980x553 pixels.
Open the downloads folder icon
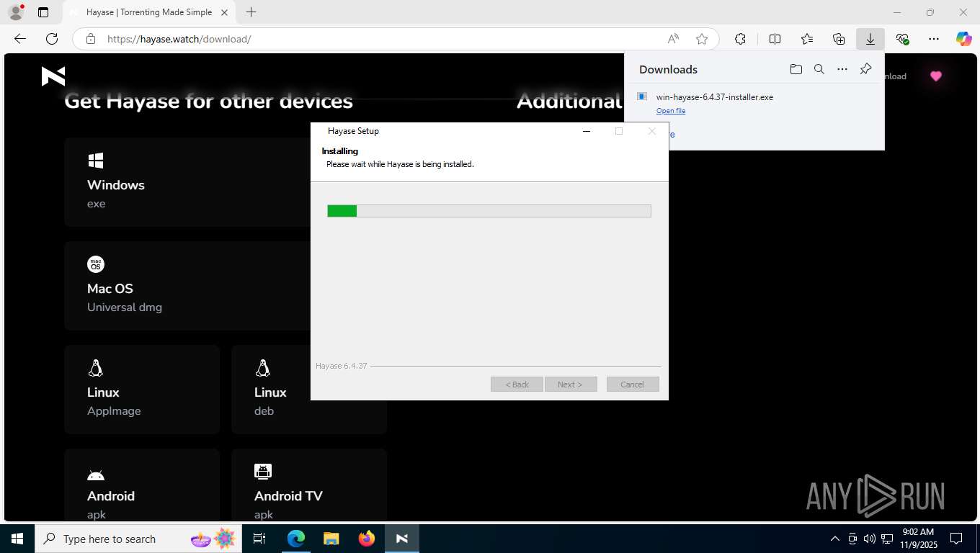(x=796, y=69)
